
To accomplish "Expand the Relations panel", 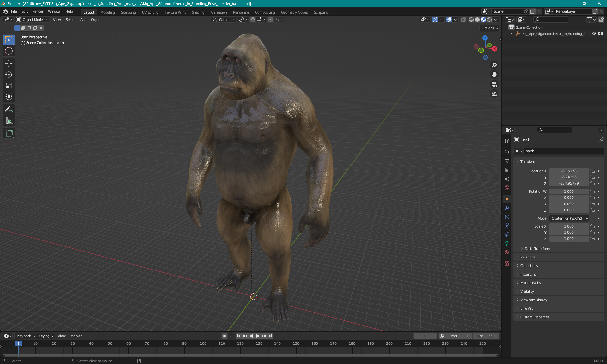I will pyautogui.click(x=527, y=257).
